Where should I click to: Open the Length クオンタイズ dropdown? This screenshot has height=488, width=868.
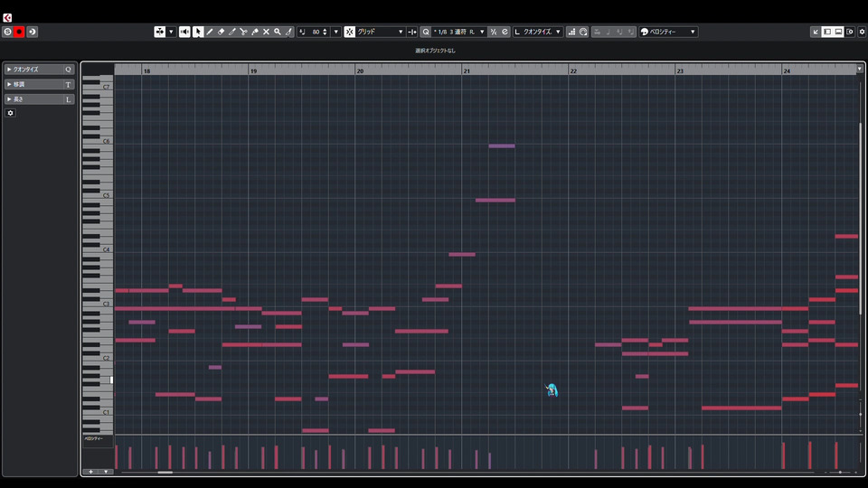[537, 33]
